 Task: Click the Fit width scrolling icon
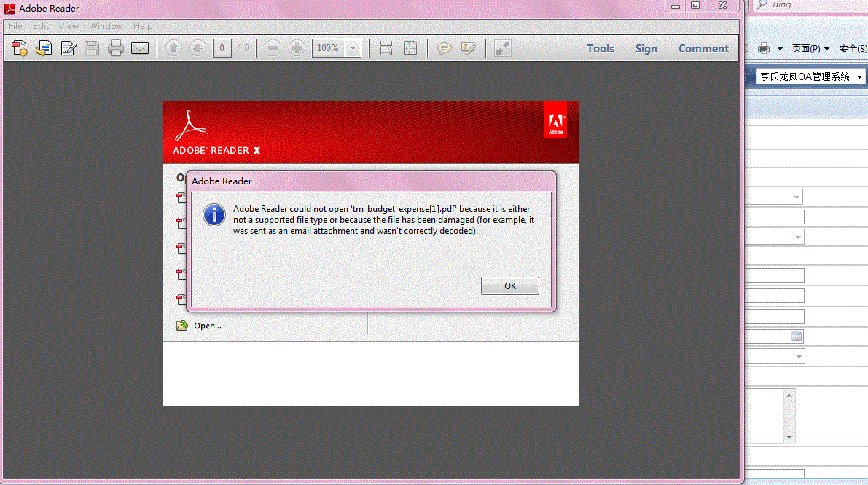386,49
